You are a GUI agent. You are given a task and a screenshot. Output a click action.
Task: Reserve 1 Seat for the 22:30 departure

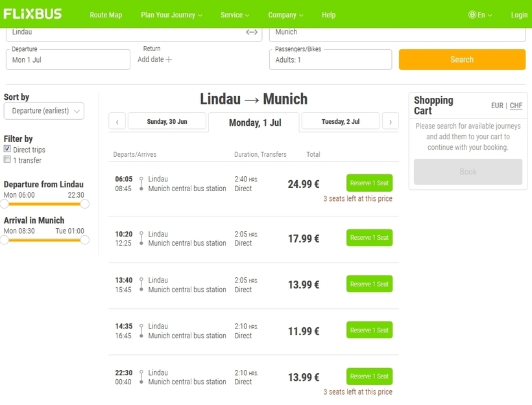(370, 376)
